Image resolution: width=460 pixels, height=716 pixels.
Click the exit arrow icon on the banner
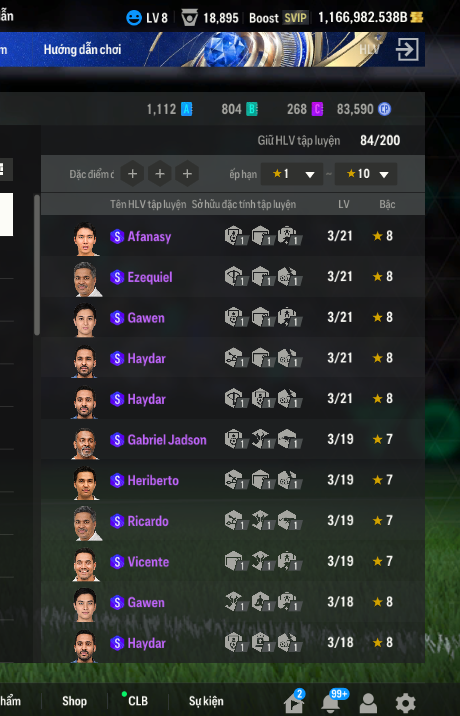click(407, 49)
